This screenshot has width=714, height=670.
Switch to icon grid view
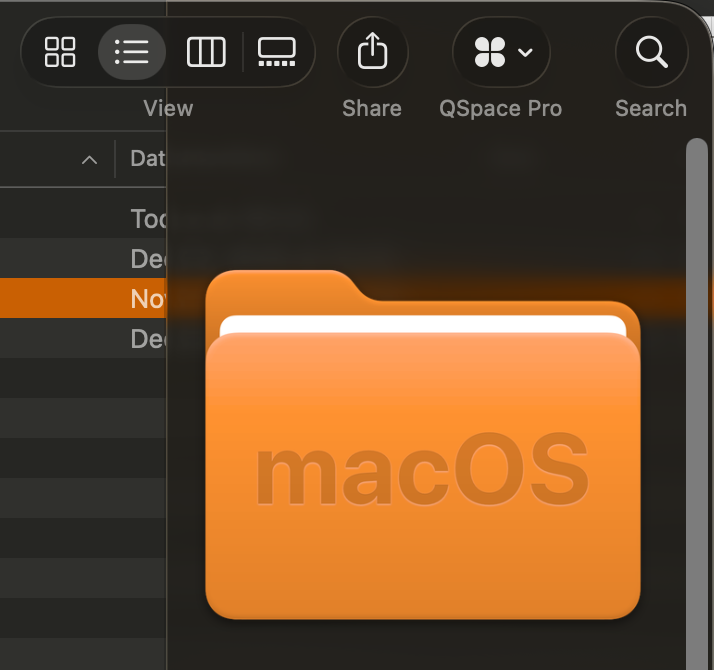60,52
